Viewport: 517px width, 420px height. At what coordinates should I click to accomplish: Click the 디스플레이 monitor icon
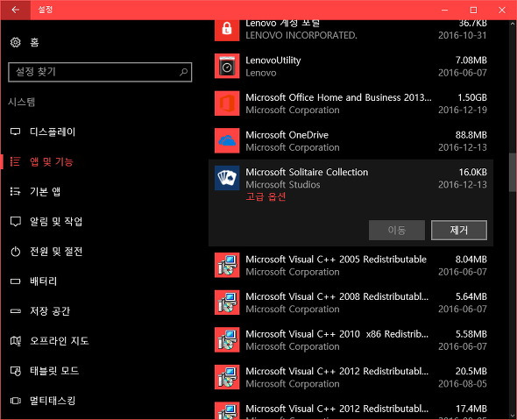[x=15, y=132]
